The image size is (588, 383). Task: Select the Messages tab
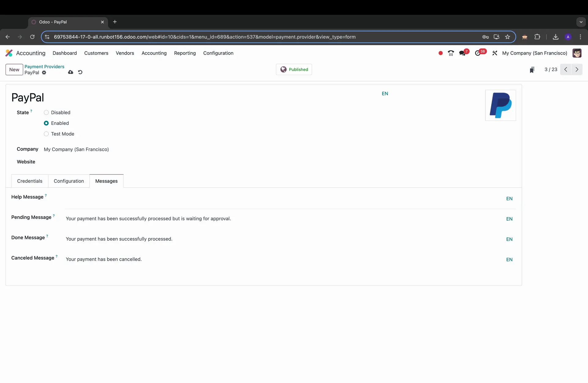pos(106,181)
